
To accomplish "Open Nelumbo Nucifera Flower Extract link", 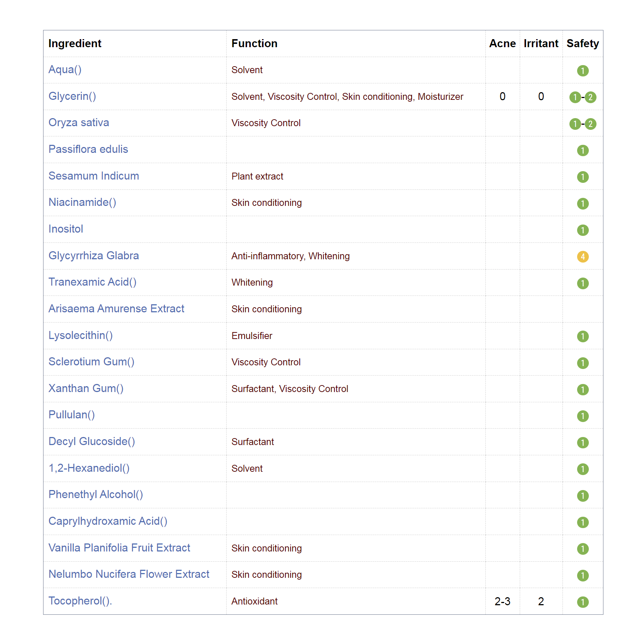I will [129, 574].
